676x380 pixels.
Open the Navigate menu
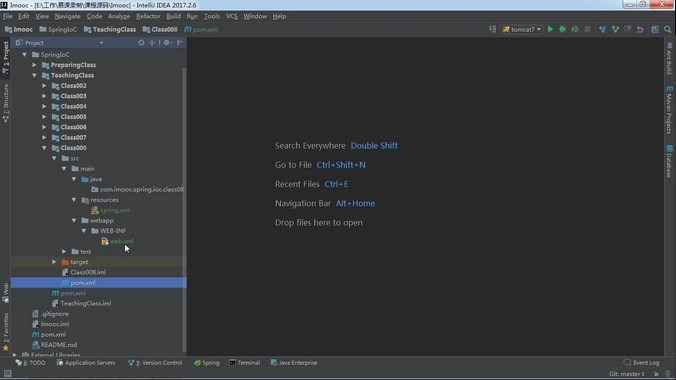67,16
